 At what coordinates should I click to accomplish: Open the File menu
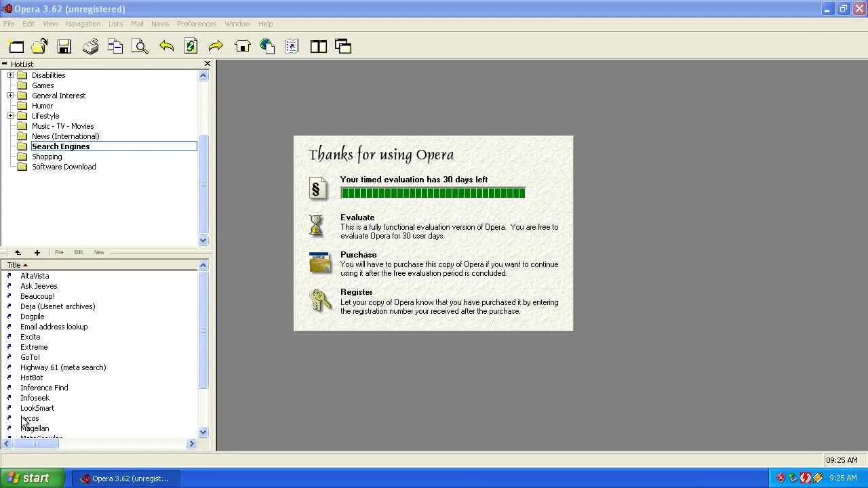pos(9,24)
